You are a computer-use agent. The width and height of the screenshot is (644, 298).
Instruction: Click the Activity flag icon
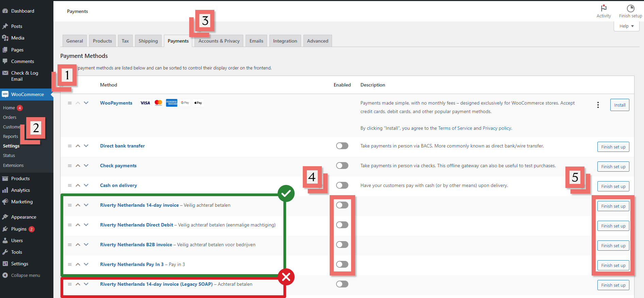click(x=604, y=8)
